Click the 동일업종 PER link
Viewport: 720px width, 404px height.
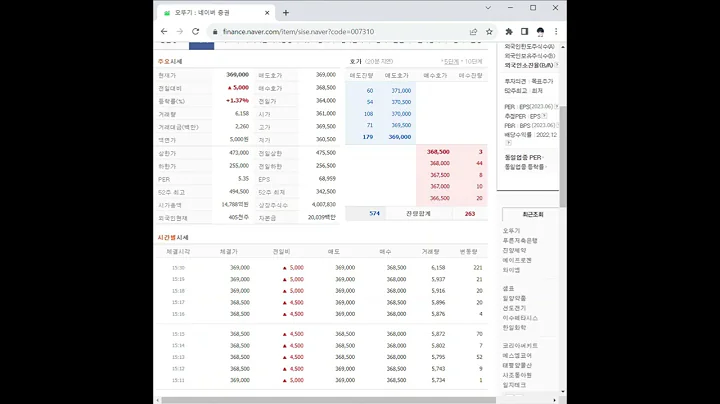523,157
